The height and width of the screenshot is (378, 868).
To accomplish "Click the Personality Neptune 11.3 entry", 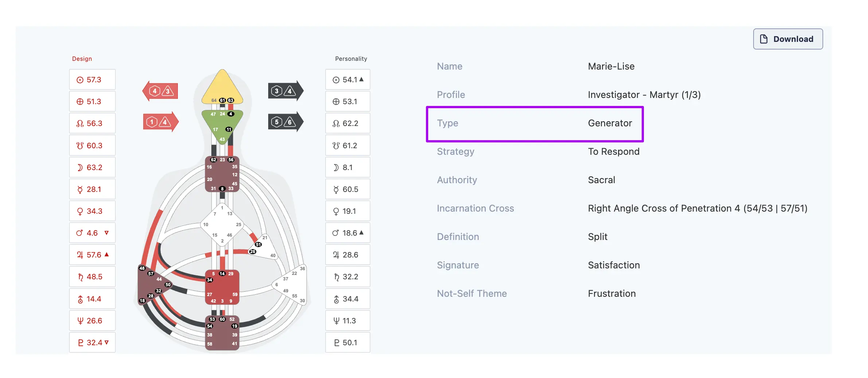I will click(x=347, y=321).
